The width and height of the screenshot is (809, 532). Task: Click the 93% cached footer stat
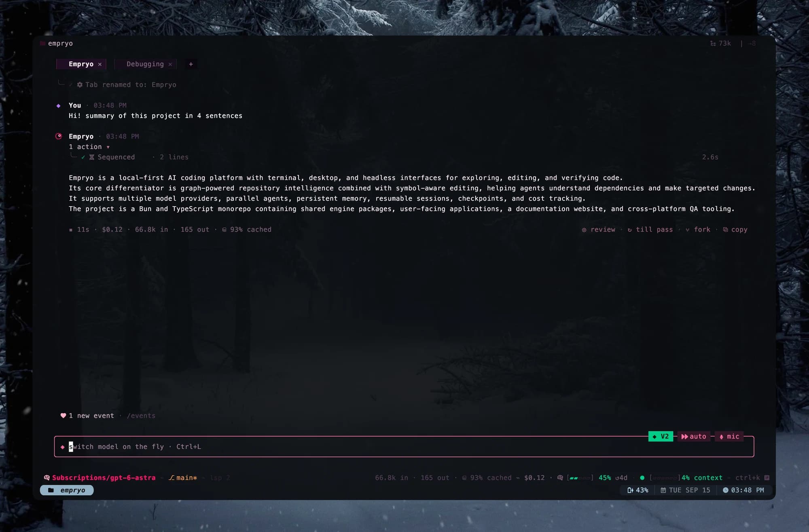pyautogui.click(x=247, y=230)
